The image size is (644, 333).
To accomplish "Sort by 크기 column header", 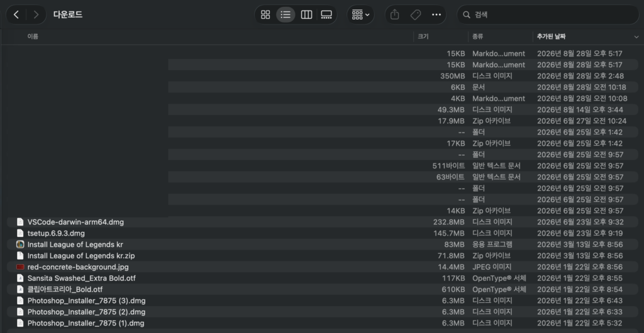I will (x=423, y=36).
